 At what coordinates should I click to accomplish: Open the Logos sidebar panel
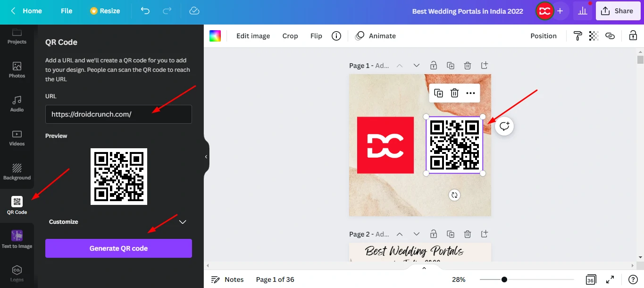click(x=17, y=274)
